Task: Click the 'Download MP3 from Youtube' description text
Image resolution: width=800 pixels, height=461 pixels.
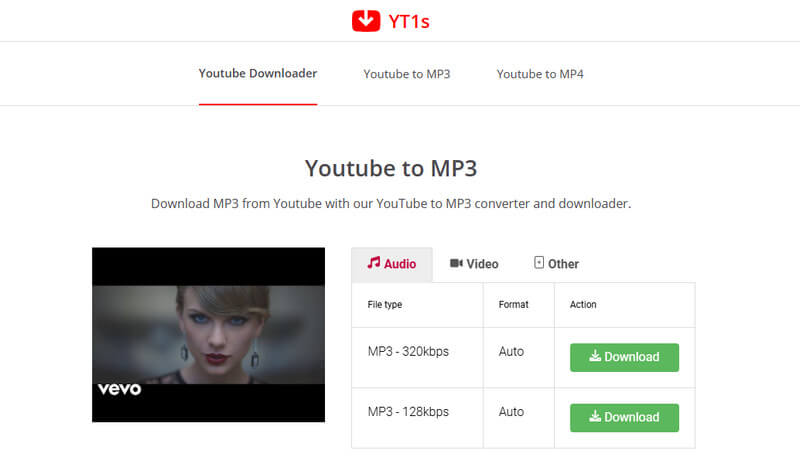Action: (x=391, y=203)
